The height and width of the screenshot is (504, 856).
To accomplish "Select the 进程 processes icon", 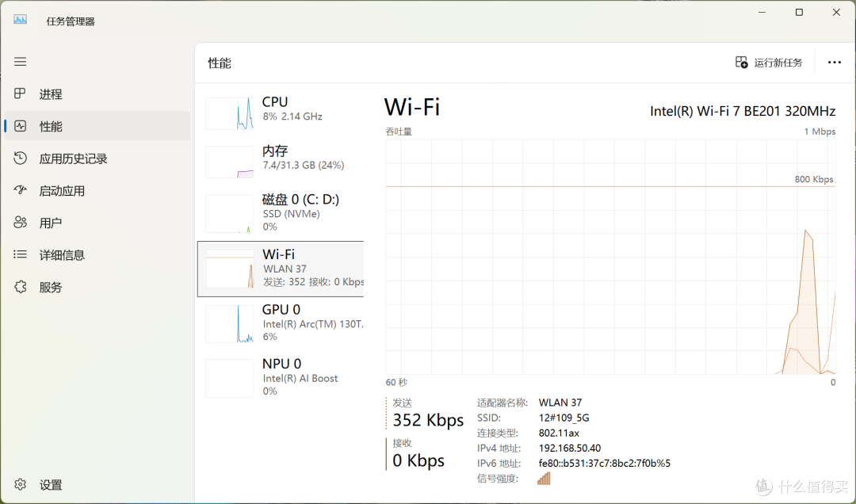I will 20,94.
